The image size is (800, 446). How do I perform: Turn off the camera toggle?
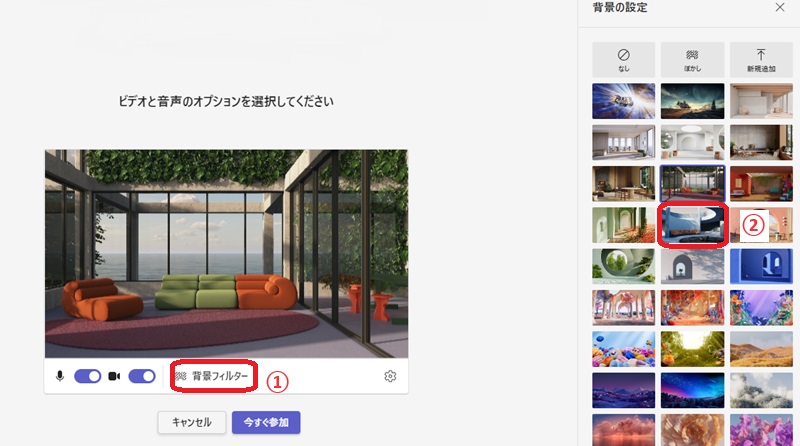click(142, 376)
